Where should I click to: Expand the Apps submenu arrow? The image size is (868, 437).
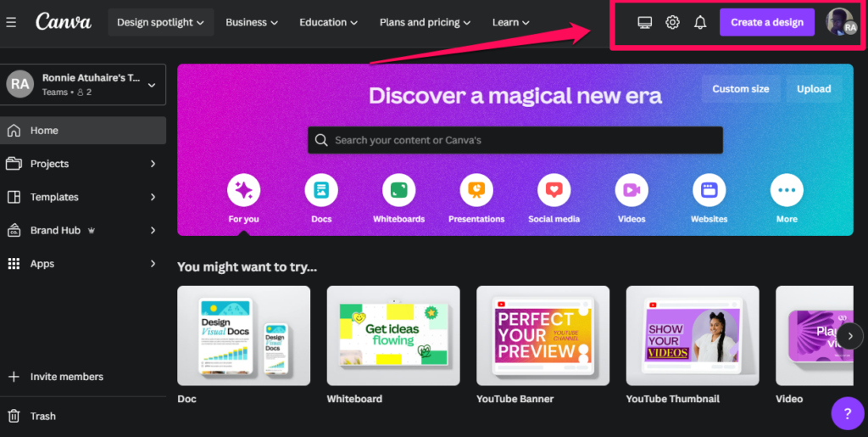[153, 264]
